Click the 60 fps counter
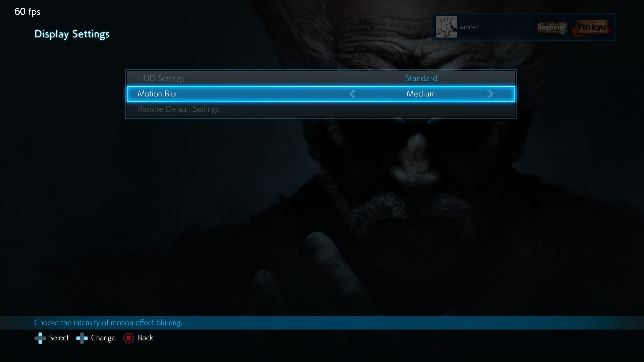This screenshot has height=362, width=644. (x=27, y=12)
